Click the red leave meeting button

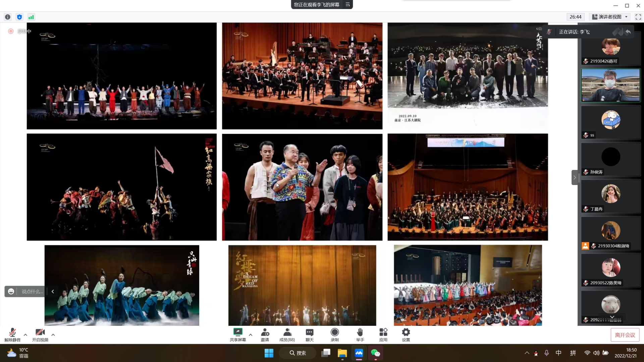coord(625,335)
